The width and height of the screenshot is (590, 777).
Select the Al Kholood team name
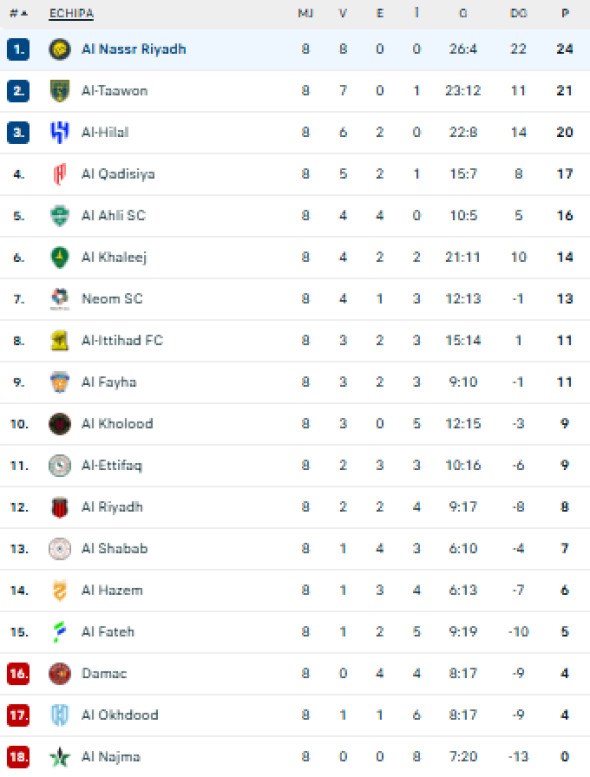click(117, 424)
